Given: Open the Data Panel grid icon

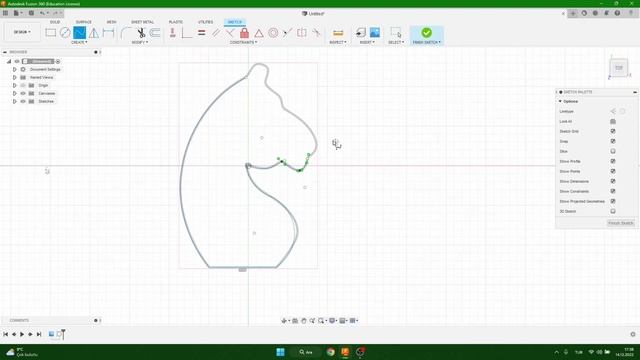Looking at the screenshot, I should (x=5, y=13).
